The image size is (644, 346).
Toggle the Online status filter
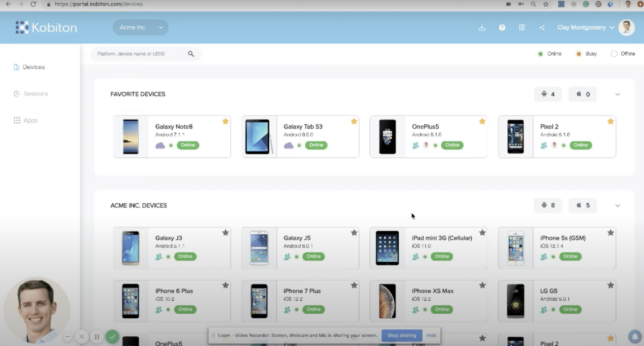coord(550,54)
